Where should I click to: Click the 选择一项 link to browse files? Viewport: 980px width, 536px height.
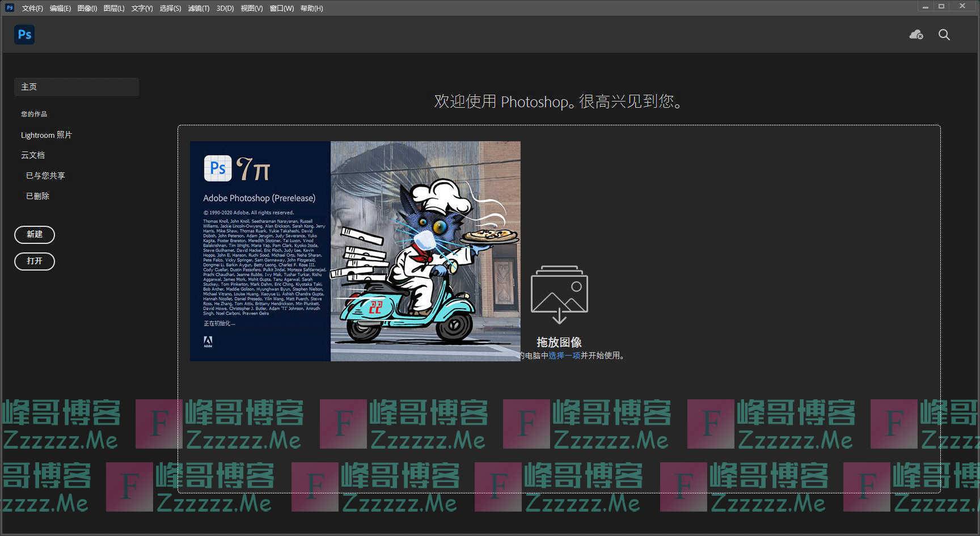click(x=564, y=356)
